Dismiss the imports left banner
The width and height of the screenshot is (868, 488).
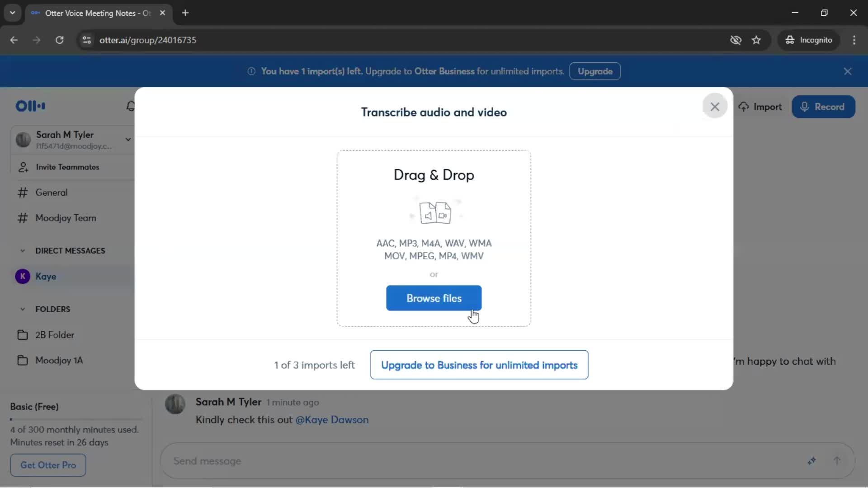(848, 71)
